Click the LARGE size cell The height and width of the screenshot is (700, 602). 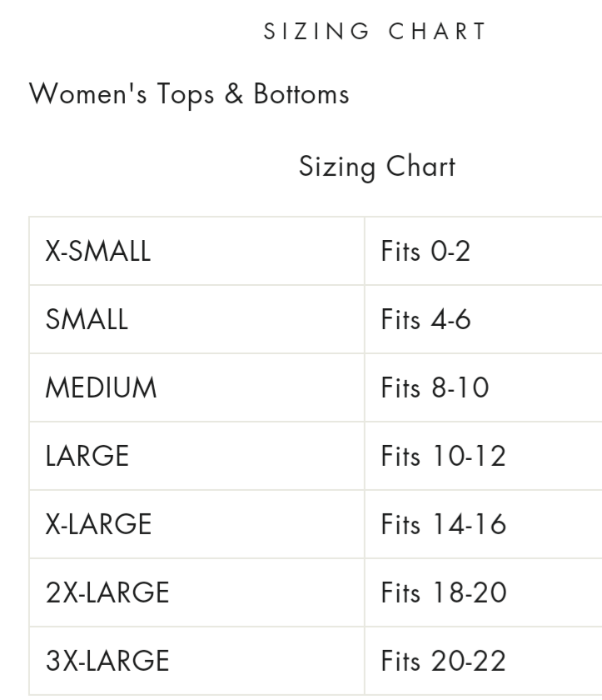87,456
